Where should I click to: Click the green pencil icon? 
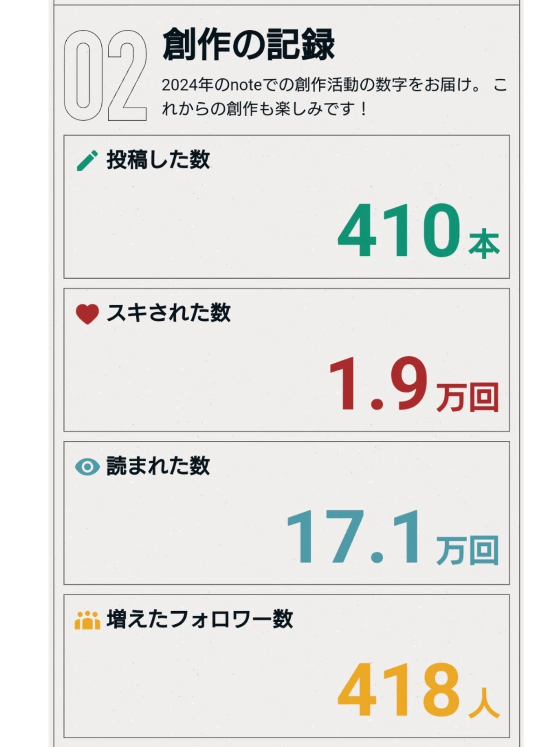[x=87, y=160]
